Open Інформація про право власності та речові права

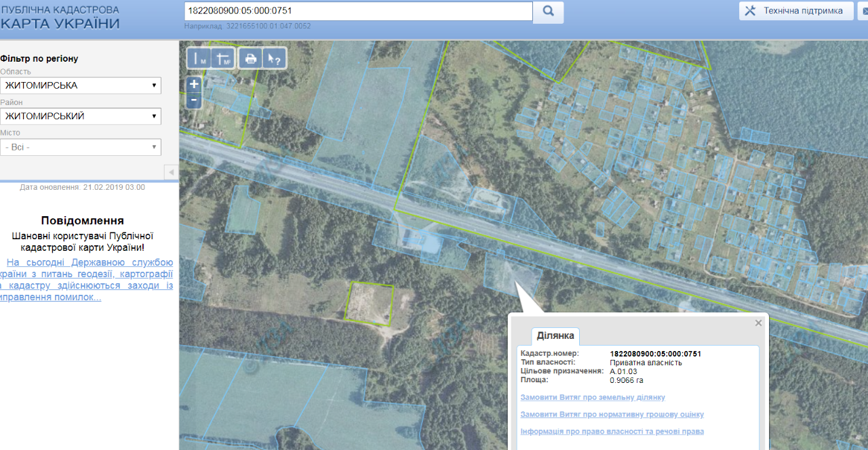(612, 431)
